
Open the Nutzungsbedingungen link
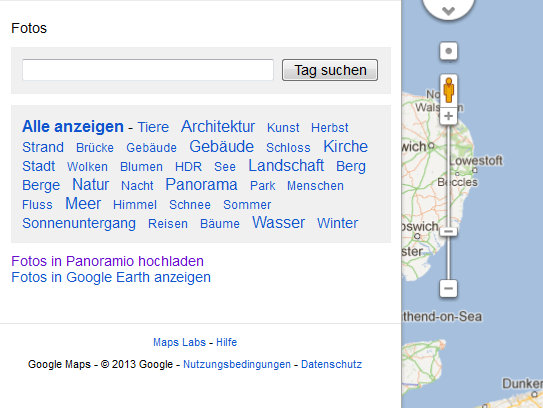(x=237, y=364)
